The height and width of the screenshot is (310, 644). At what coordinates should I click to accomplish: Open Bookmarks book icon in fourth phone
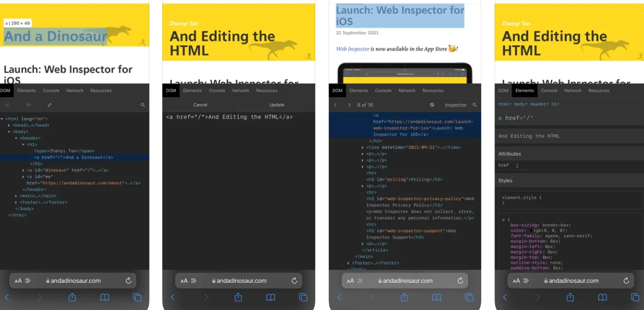603,297
